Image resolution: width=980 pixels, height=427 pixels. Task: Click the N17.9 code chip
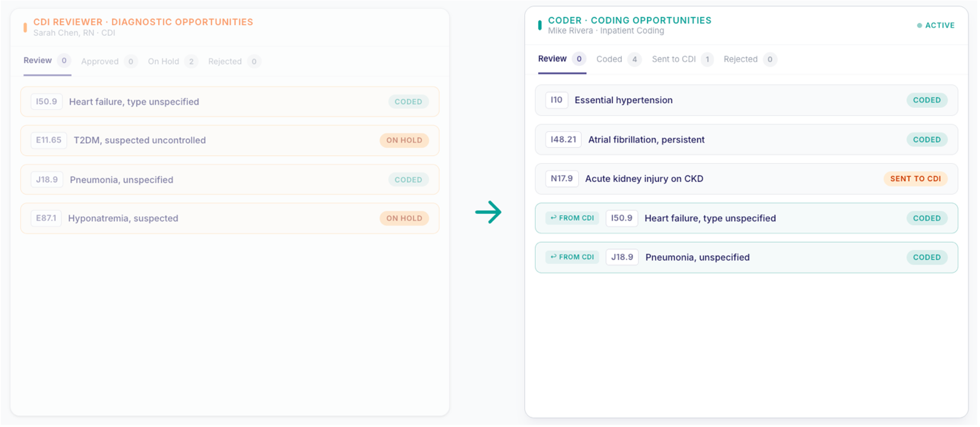(x=562, y=179)
